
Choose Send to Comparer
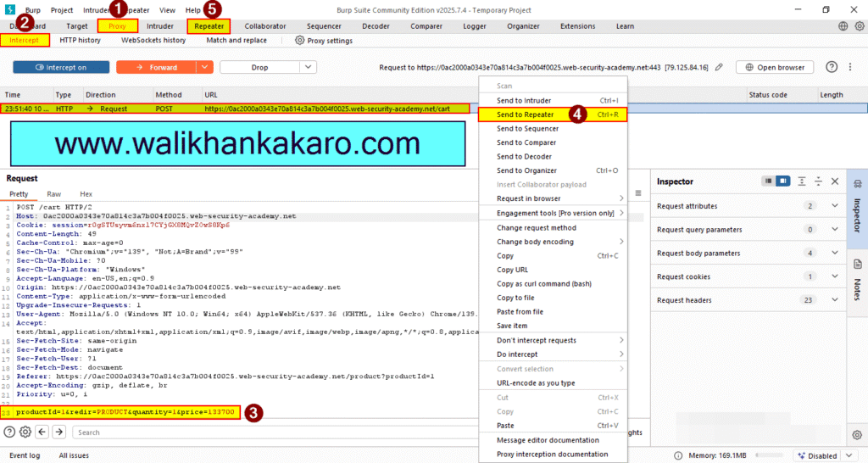pos(553,142)
